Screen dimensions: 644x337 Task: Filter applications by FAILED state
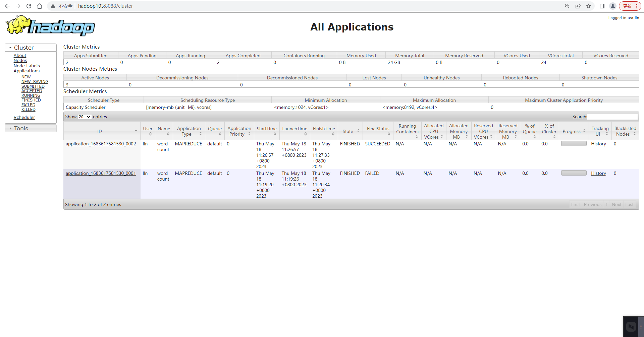coord(28,105)
